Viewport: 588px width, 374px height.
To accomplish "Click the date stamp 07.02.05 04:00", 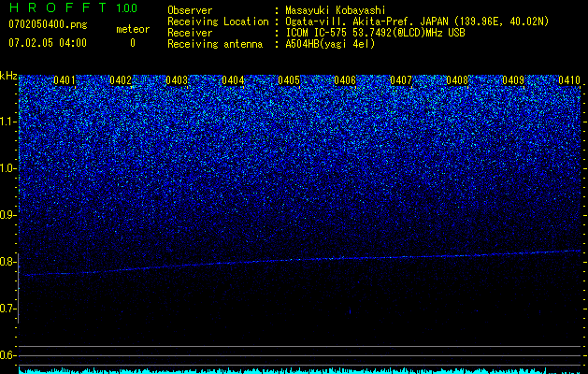I will (x=48, y=43).
